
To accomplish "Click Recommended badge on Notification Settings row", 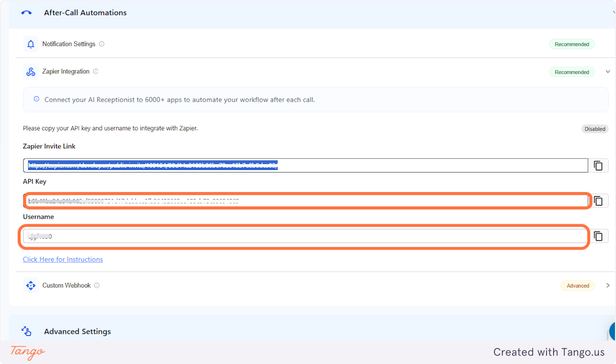I will click(572, 44).
